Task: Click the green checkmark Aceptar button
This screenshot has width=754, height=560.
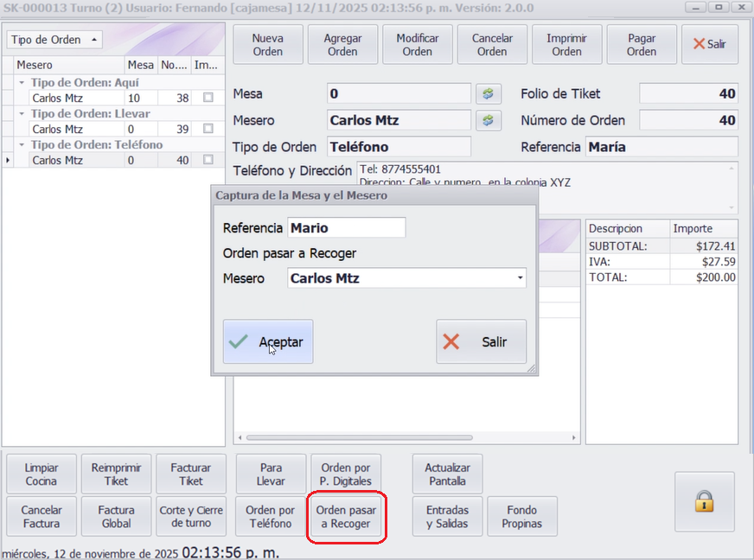Action: pyautogui.click(x=268, y=342)
